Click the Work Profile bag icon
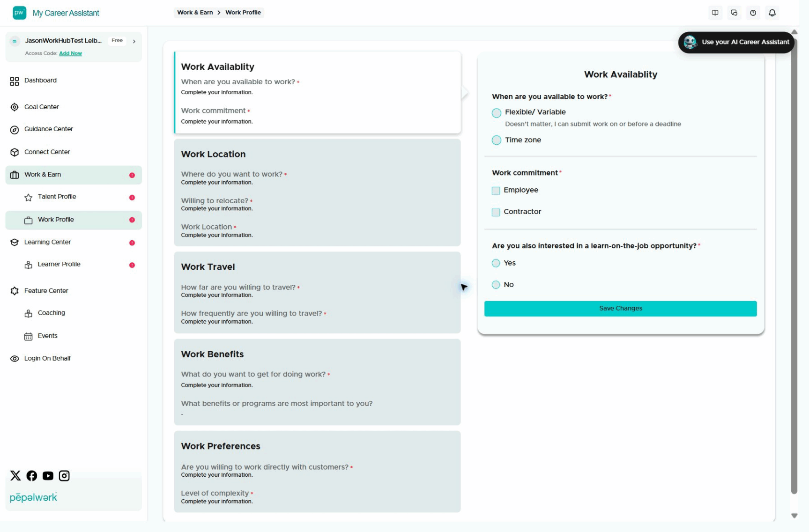The height and width of the screenshot is (532, 809). click(29, 220)
